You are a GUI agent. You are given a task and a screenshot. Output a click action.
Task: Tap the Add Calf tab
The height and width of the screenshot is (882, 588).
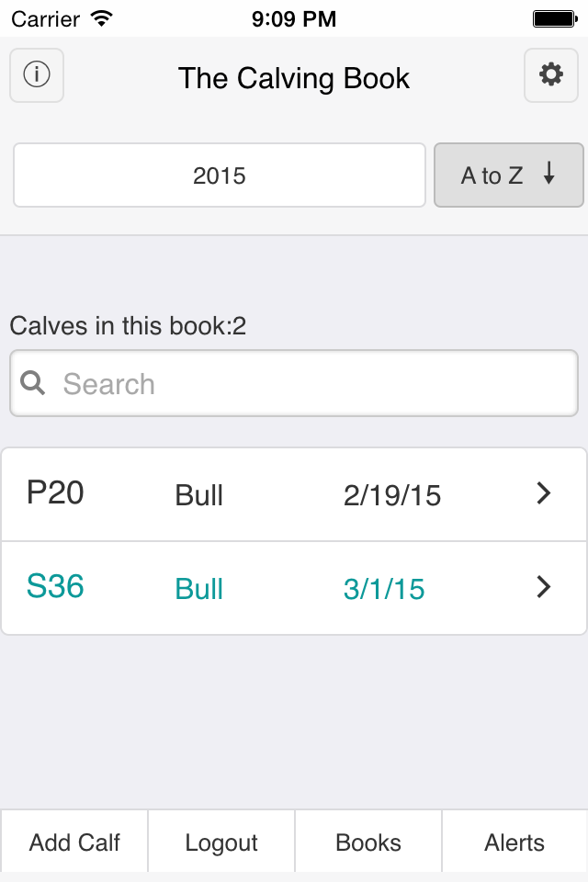74,842
